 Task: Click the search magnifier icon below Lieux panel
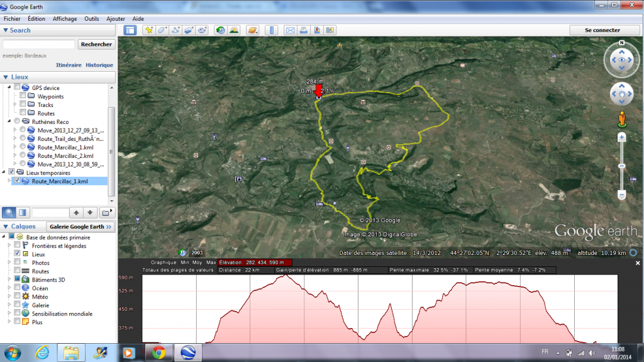pos(9,212)
